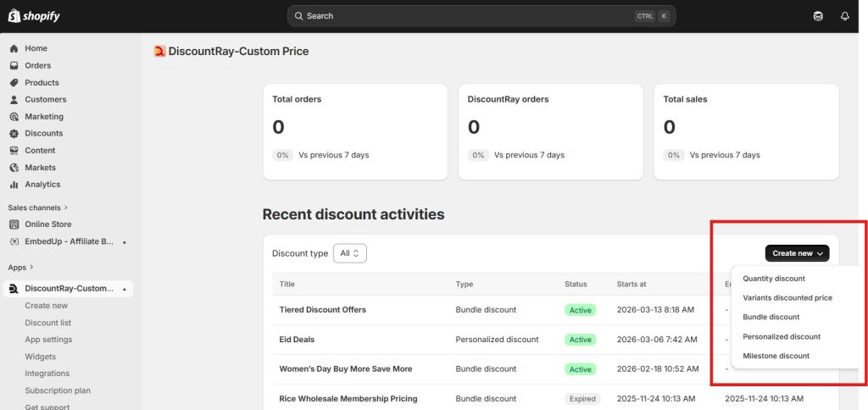
Task: Click the Expired status badge
Action: (x=582, y=399)
